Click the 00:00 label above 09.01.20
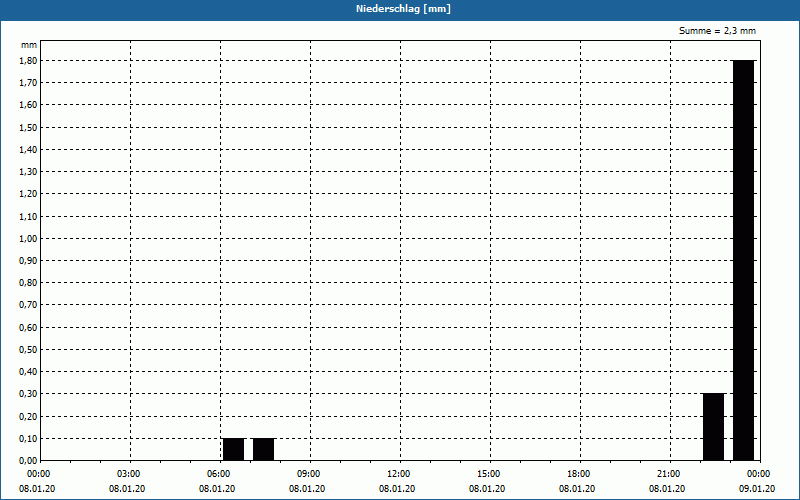 click(x=759, y=474)
